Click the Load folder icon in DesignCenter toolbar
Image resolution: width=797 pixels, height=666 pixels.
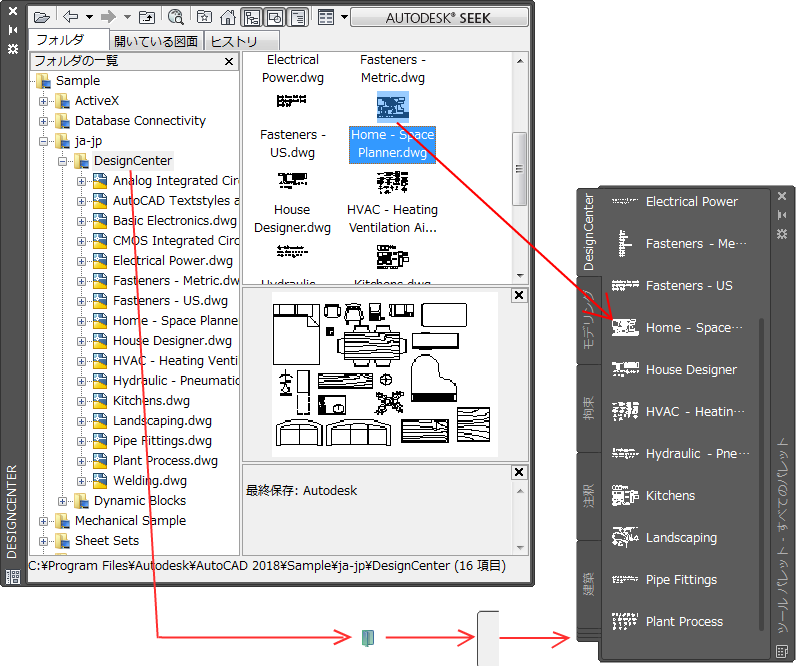42,18
